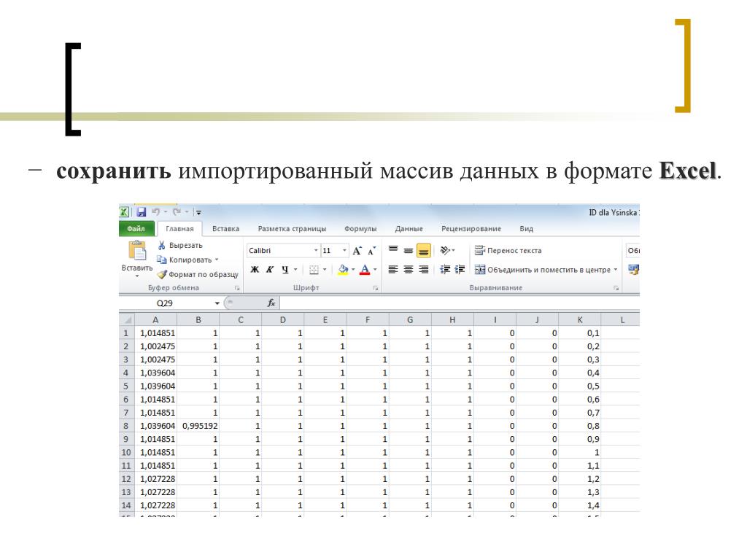Click the Save icon in quick access toolbar
The image size is (747, 560).
pos(141,212)
